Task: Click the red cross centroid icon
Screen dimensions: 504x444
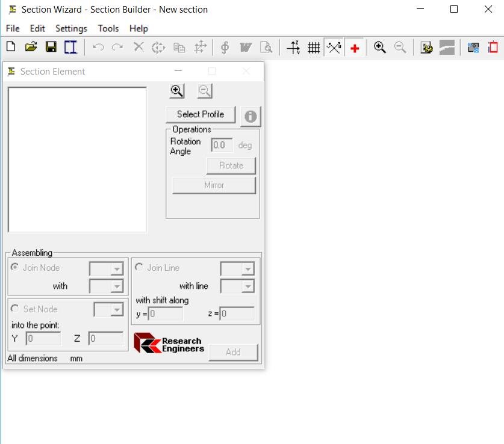Action: point(355,48)
